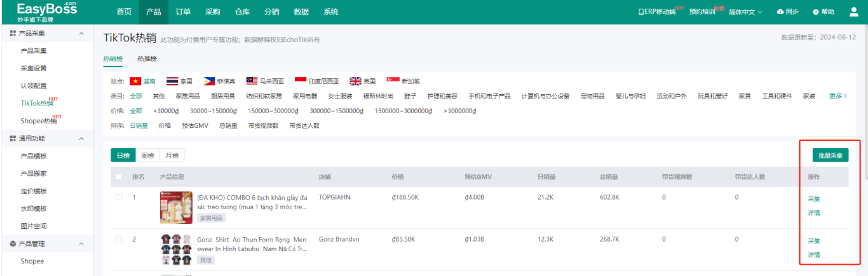The image size is (868, 276).
Task: Open help question mark icon
Action: [816, 12]
